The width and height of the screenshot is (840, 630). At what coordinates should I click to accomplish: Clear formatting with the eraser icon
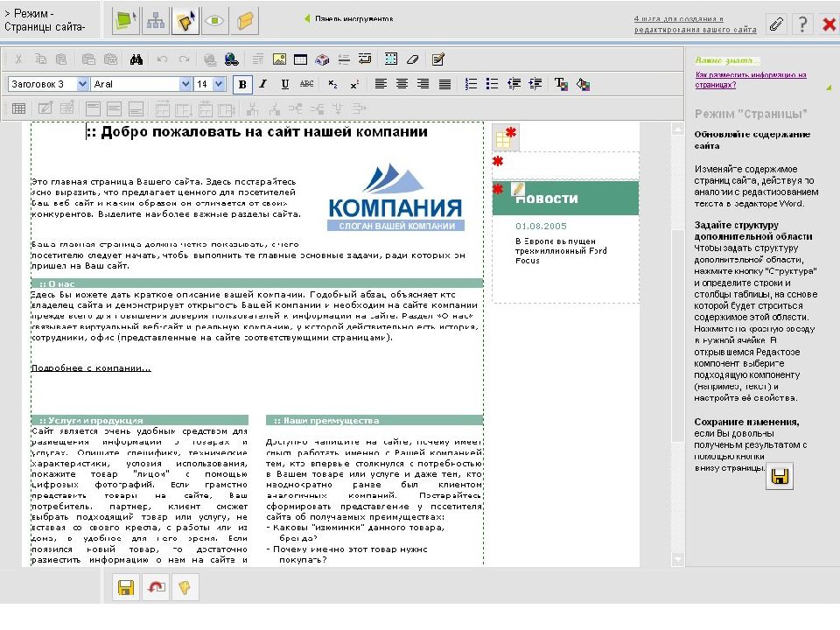pyautogui.click(x=412, y=59)
